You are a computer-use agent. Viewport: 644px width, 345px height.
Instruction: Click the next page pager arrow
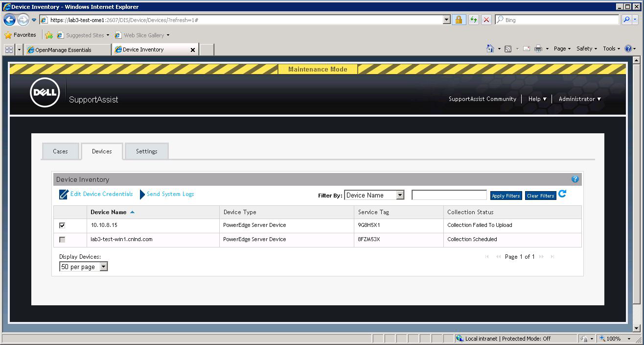(541, 257)
